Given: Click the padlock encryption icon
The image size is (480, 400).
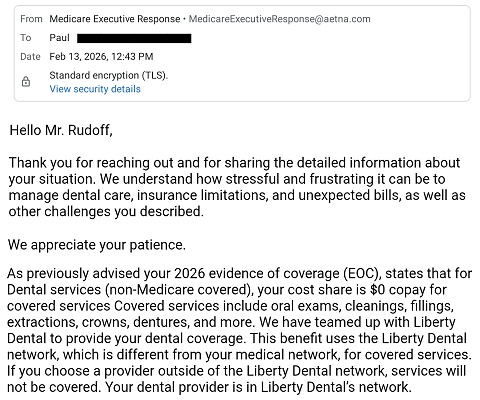Looking at the screenshot, I should 26,82.
